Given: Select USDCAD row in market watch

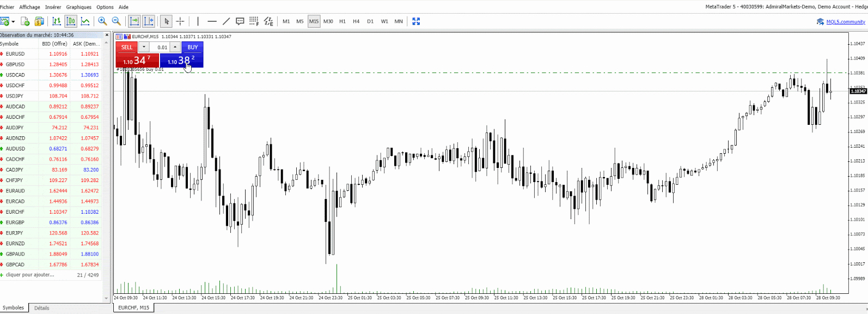Looking at the screenshot, I should (51, 75).
